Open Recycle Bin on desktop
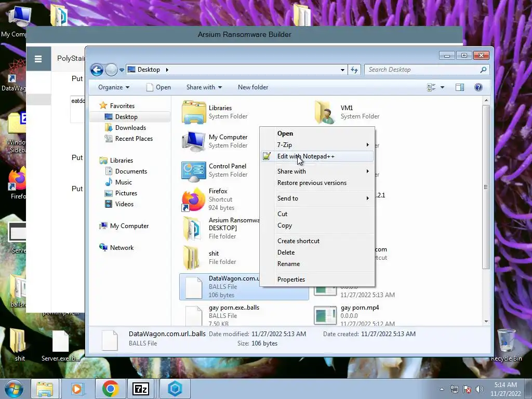 (506, 345)
